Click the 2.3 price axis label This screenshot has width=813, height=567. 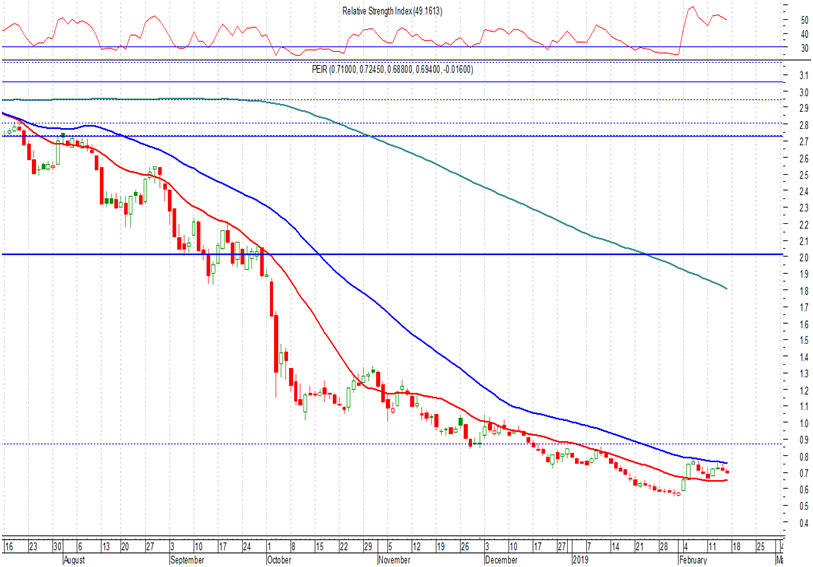[x=804, y=208]
